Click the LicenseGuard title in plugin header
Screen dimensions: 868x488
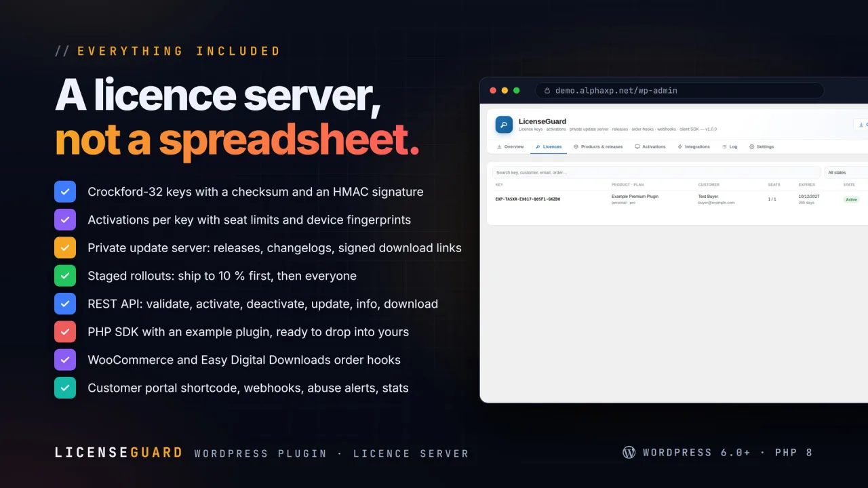coord(542,121)
